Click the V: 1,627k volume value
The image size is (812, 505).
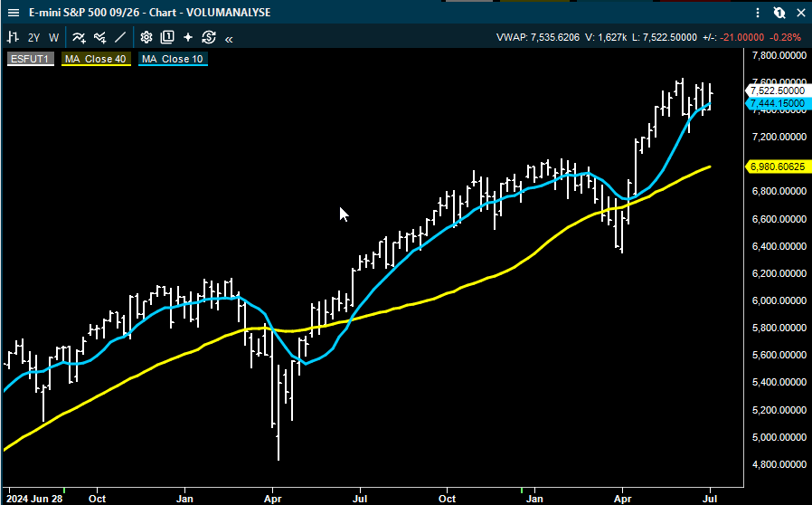click(x=606, y=37)
